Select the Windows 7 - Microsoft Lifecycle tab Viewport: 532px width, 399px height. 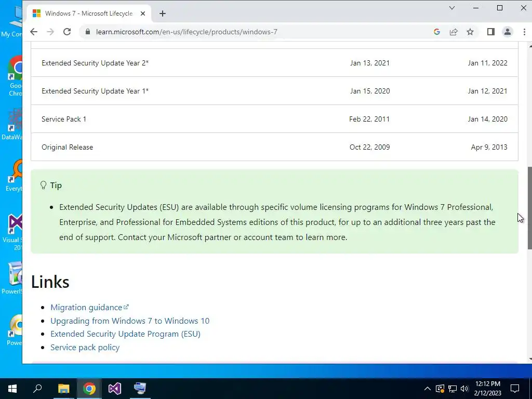pos(89,14)
